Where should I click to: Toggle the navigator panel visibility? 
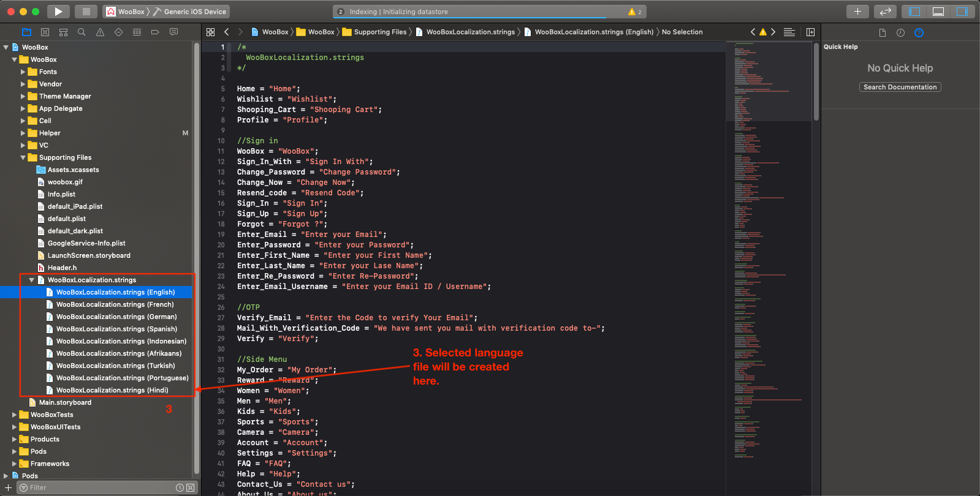click(x=915, y=12)
